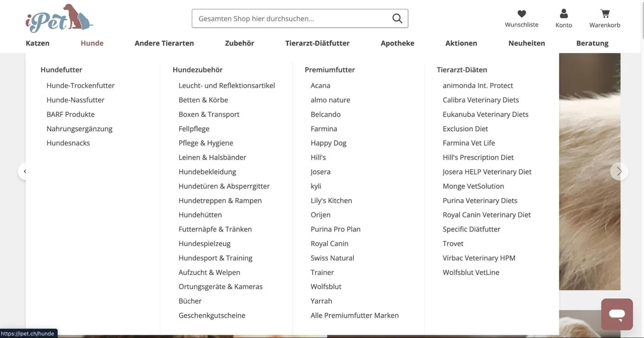This screenshot has height=338, width=644.
Task: Click the next slide carousel arrow
Action: point(619,172)
